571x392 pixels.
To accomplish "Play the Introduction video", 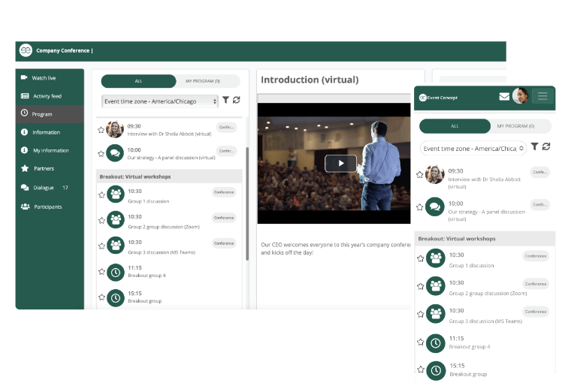I will (x=340, y=163).
